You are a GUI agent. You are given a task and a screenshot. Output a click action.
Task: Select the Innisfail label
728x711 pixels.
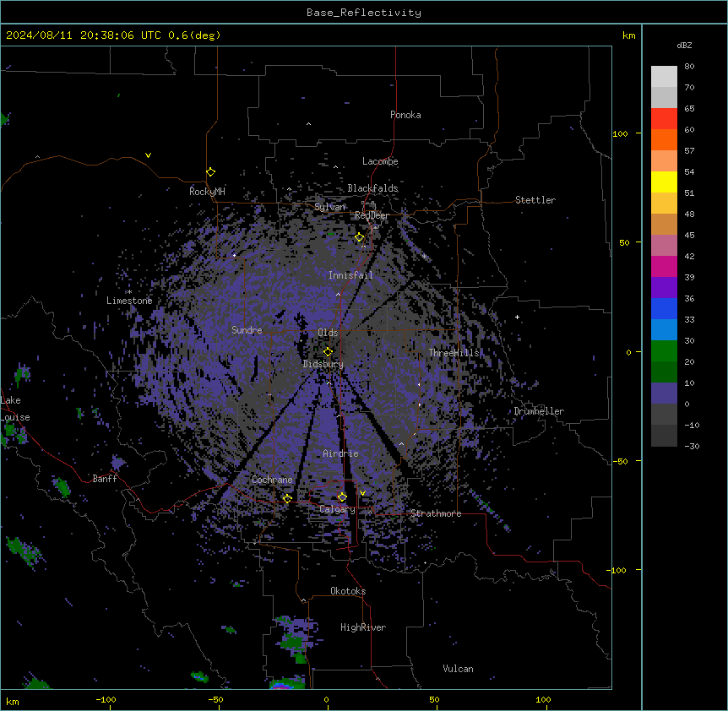(x=350, y=275)
